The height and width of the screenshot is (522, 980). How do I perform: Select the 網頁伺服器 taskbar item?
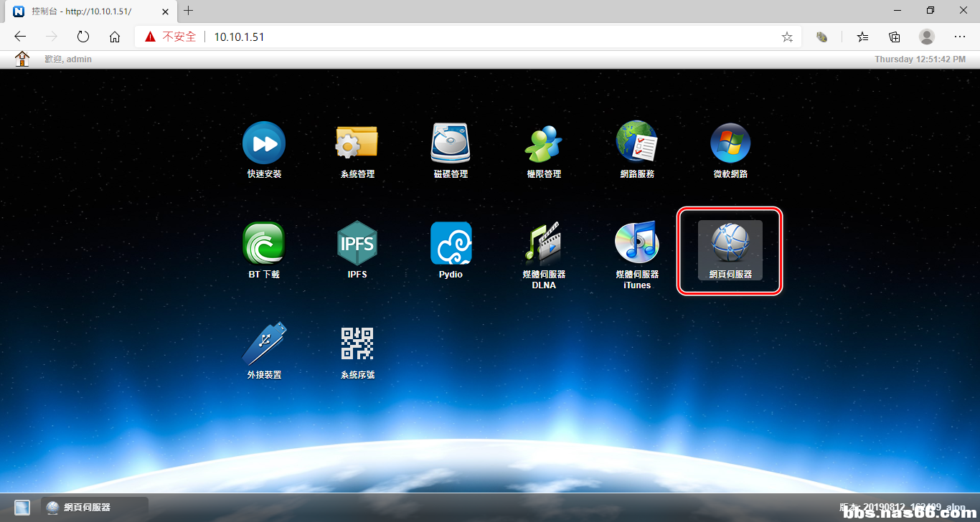(x=95, y=508)
